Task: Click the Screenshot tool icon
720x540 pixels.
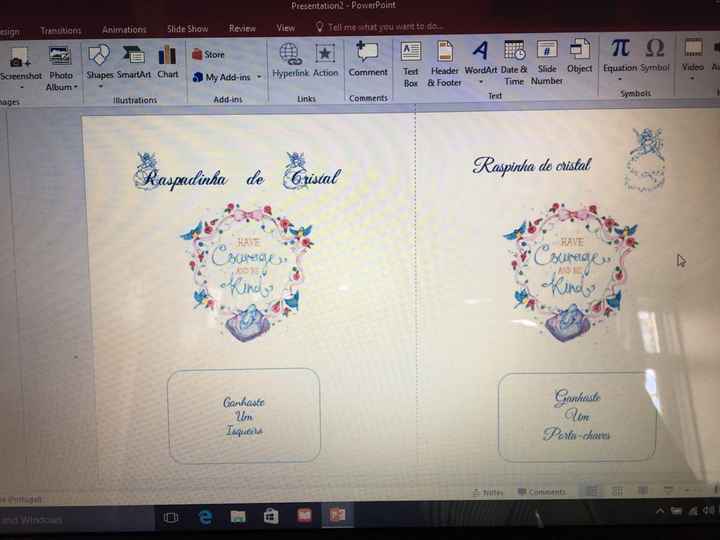Action: click(x=18, y=58)
